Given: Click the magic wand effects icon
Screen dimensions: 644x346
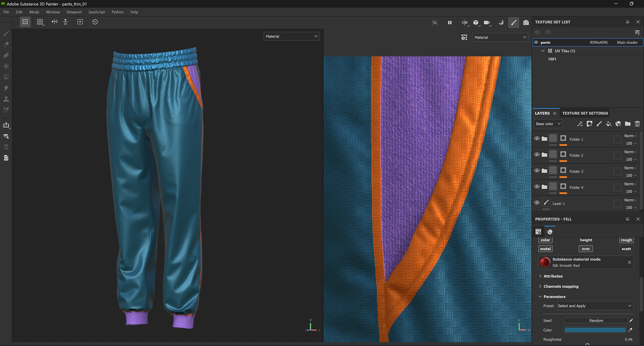Looking at the screenshot, I should pyautogui.click(x=580, y=124).
